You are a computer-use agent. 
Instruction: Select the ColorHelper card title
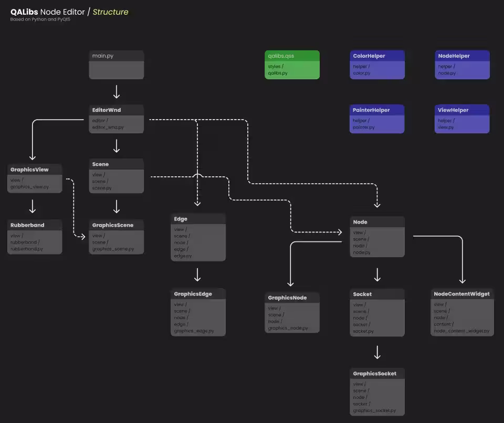coord(369,56)
